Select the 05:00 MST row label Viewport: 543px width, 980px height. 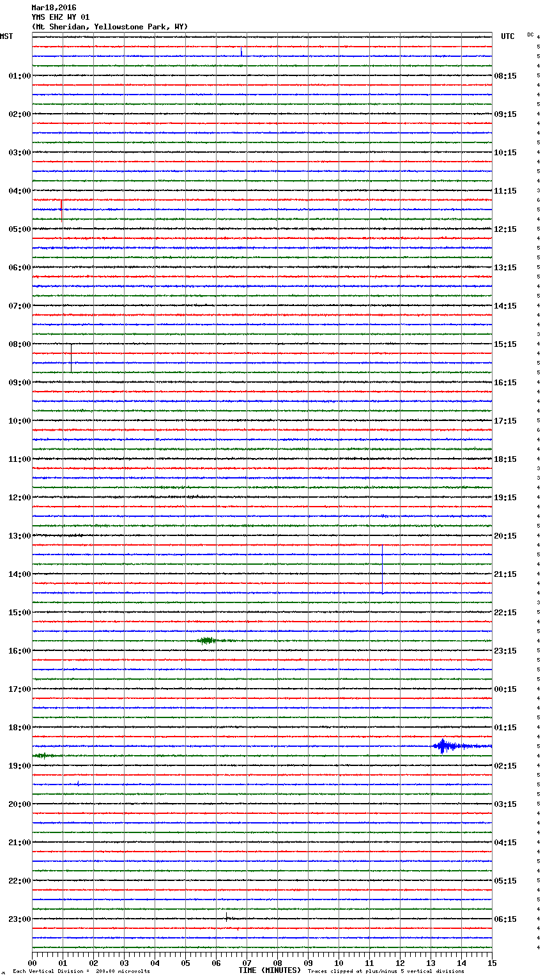point(19,229)
